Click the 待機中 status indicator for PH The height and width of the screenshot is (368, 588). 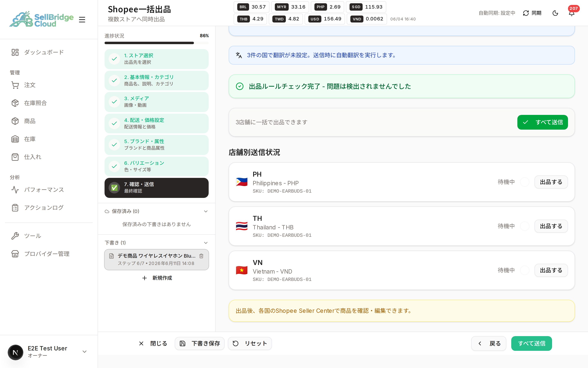pos(506,182)
